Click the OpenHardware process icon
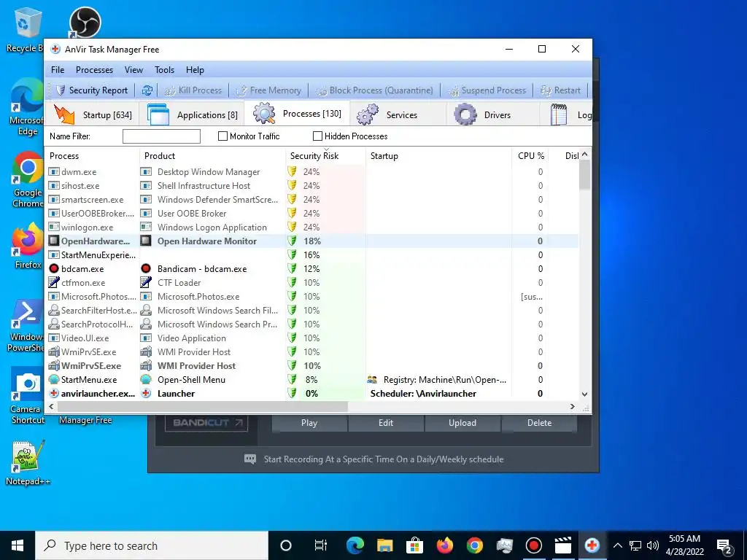The image size is (747, 560). tap(54, 241)
